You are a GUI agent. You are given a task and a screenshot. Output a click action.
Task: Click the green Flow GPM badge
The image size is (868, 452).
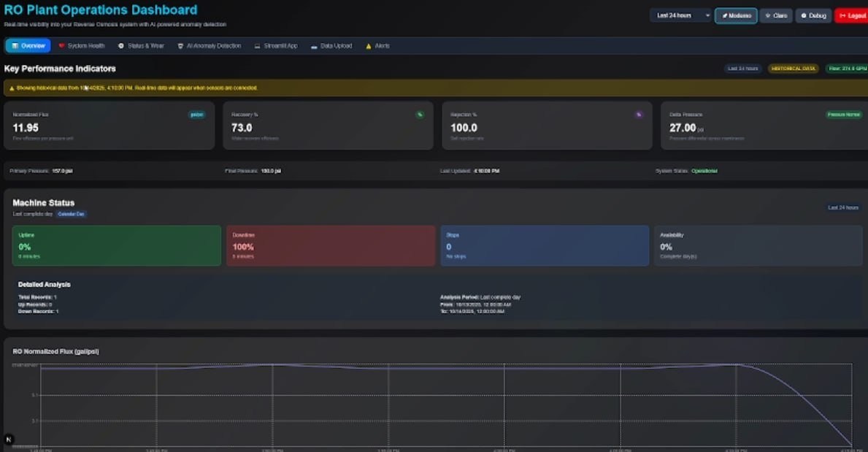coord(847,68)
